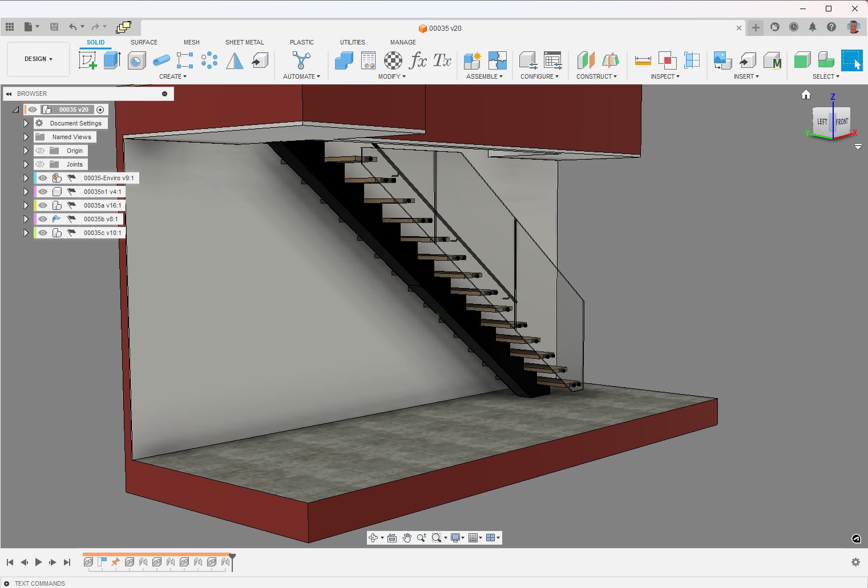Toggle visibility of 00035c v10:1
This screenshot has width=868, height=588.
click(43, 233)
